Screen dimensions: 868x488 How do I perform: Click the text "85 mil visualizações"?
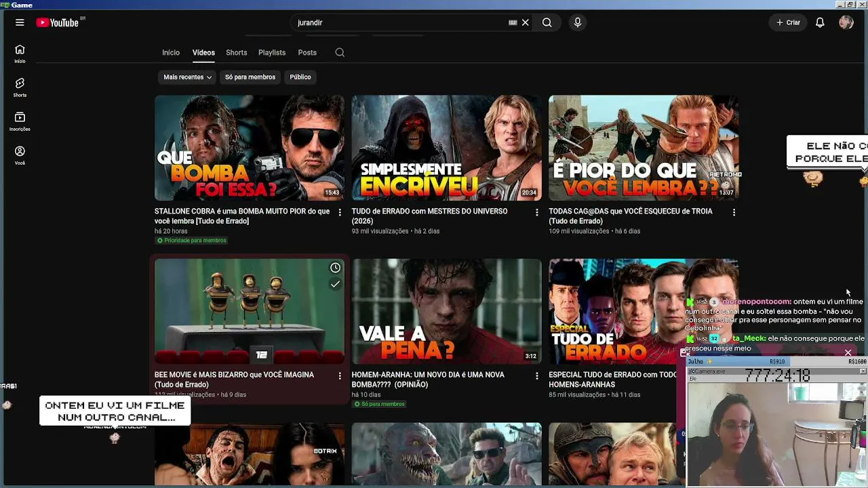point(577,394)
